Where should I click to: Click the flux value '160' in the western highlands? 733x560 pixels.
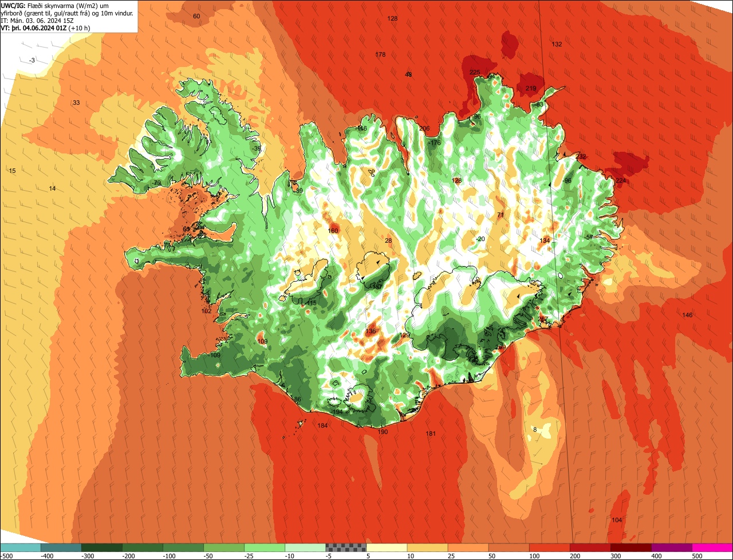click(333, 231)
